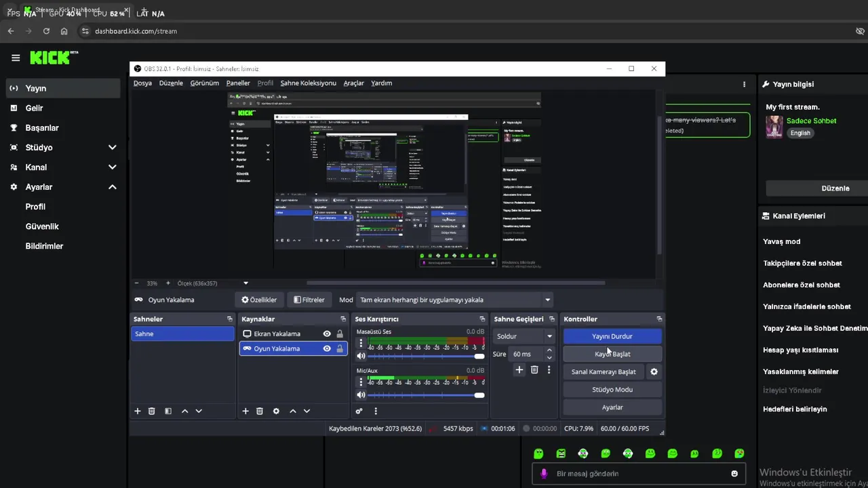Viewport: 868px width, 488px height.
Task: Open audio mixer three-dot menu at bottom
Action: pos(376,411)
